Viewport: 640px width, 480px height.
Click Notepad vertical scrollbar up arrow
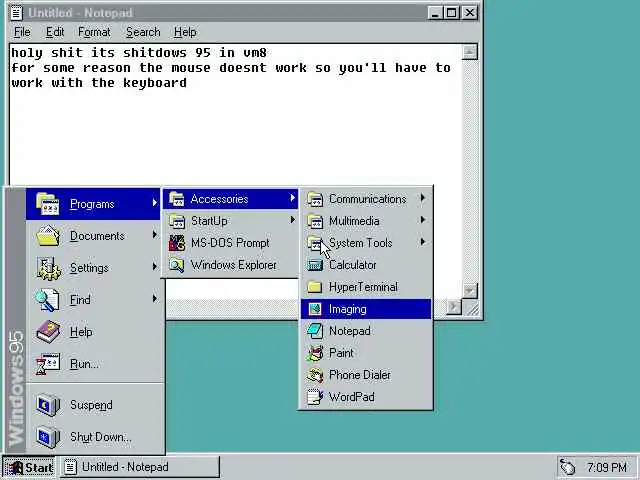click(470, 52)
